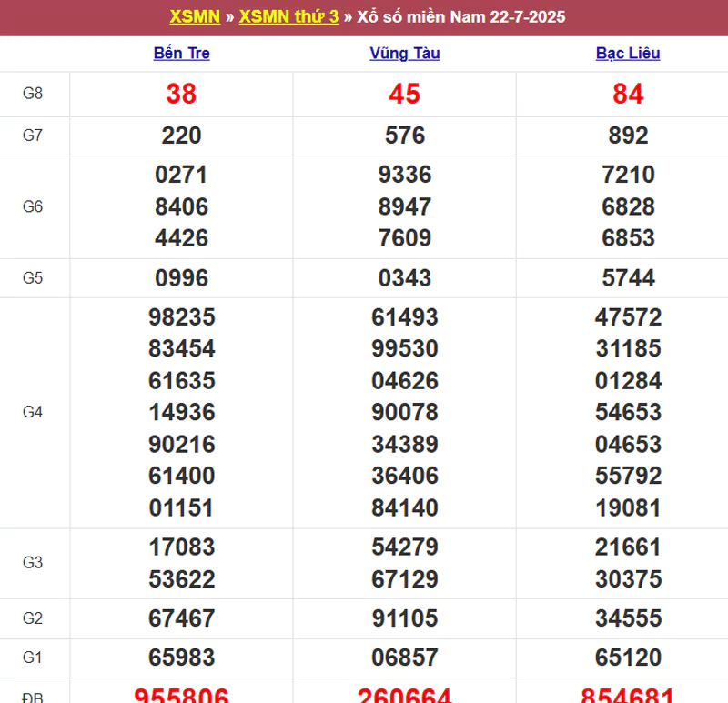Viewport: 728px width, 703px height.
Task: Select the red G8 number 45
Action: click(405, 94)
